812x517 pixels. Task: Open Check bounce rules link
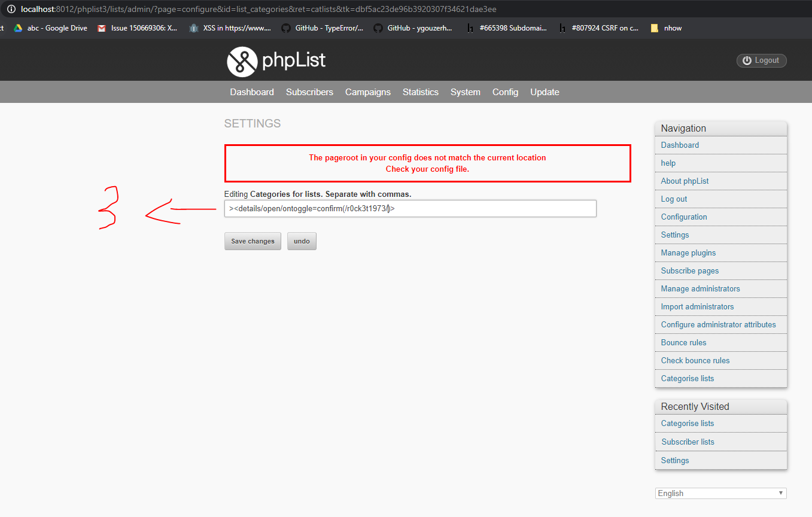click(695, 360)
